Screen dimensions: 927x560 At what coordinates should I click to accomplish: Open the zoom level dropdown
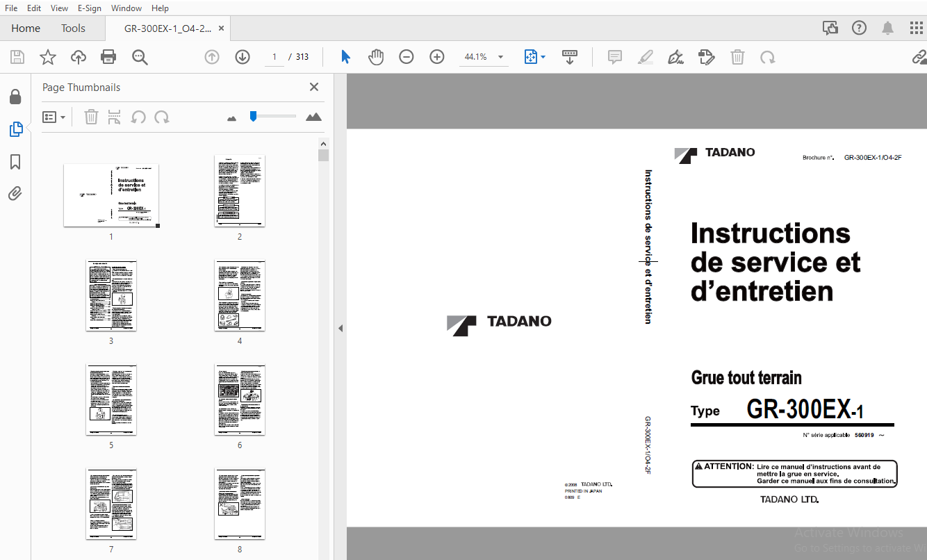tap(500, 57)
